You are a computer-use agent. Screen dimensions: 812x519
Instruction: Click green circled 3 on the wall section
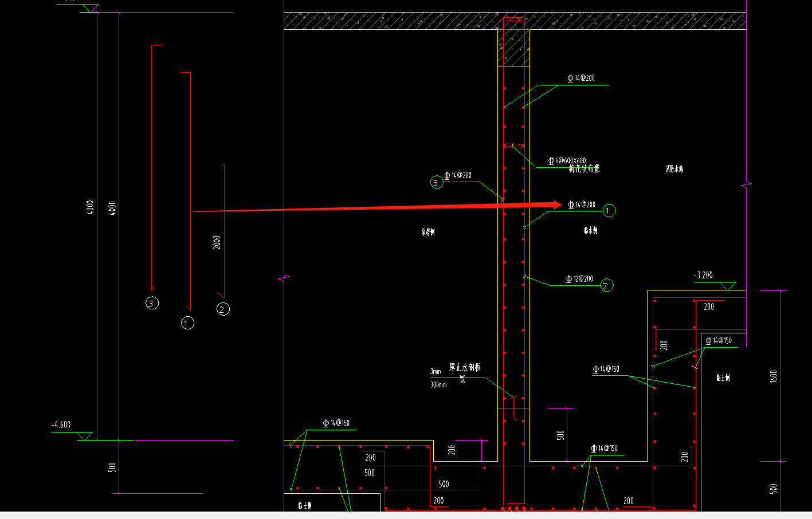pos(437,183)
